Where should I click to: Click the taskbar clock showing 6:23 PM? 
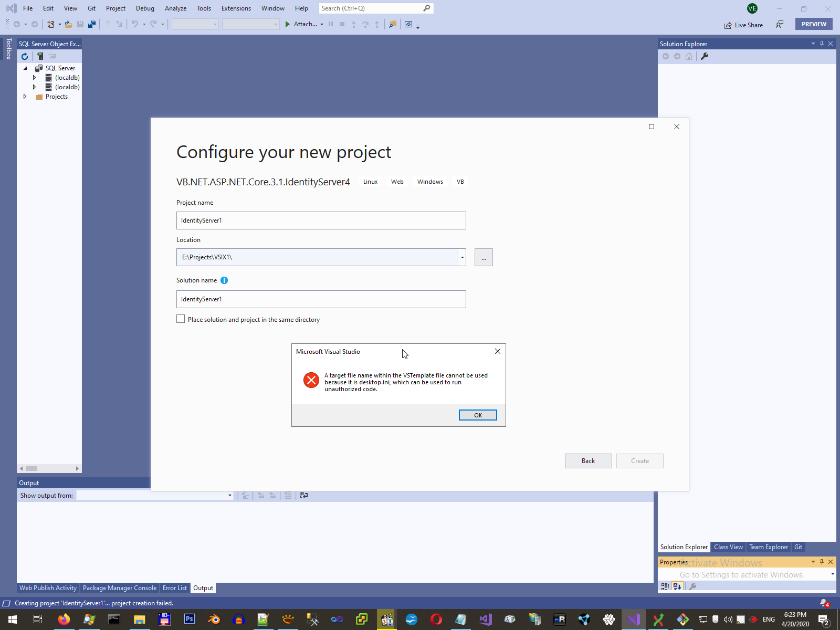(795, 619)
